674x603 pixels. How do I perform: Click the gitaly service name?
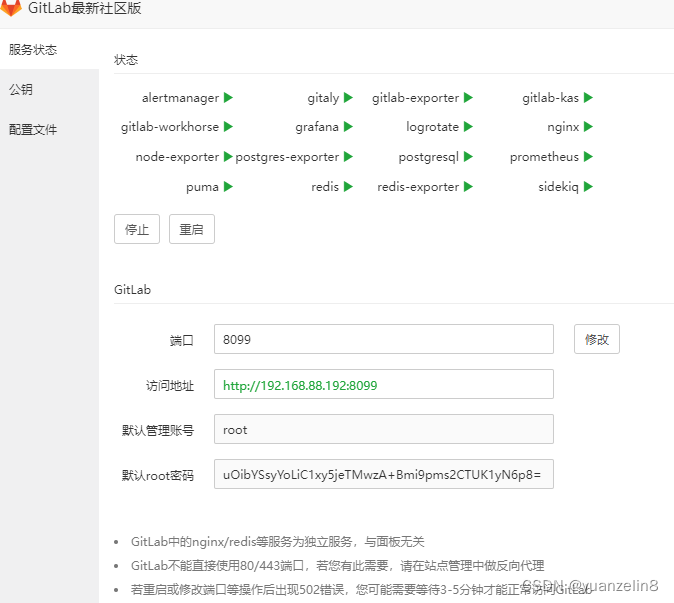pyautogui.click(x=323, y=98)
